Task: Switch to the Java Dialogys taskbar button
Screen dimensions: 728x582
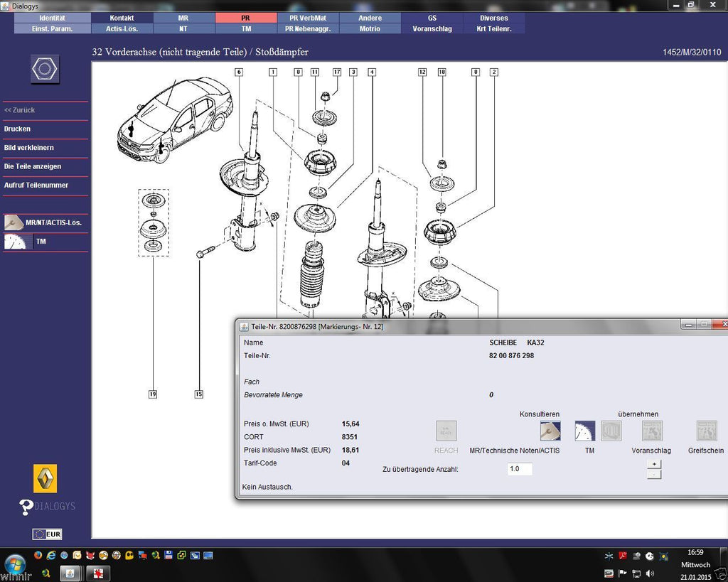Action: (x=70, y=573)
